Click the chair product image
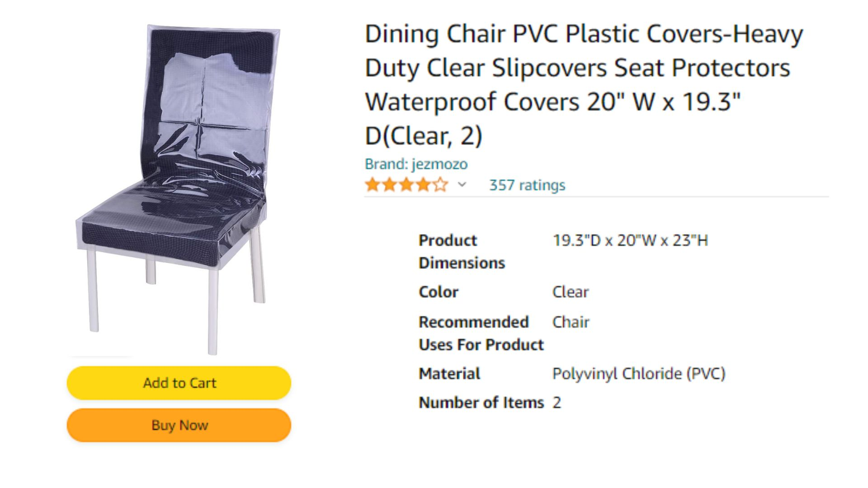Image resolution: width=868 pixels, height=488 pixels. click(x=178, y=189)
